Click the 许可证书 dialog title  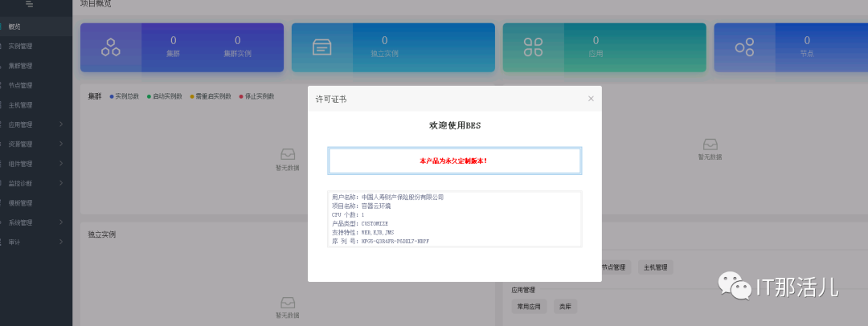pos(331,99)
